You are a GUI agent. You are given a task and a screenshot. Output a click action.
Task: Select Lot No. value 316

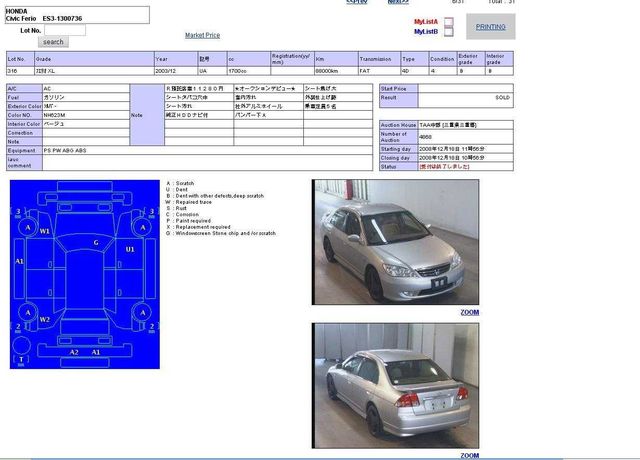(x=12, y=71)
